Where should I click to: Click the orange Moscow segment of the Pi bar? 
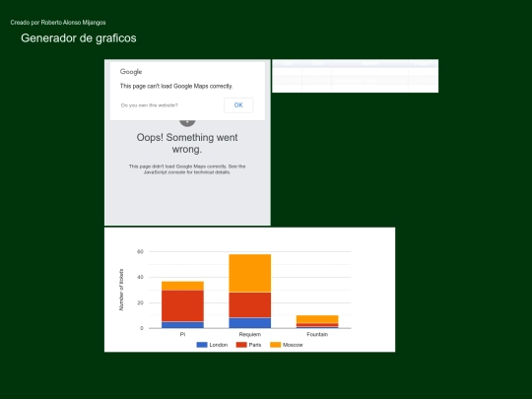[x=182, y=286]
